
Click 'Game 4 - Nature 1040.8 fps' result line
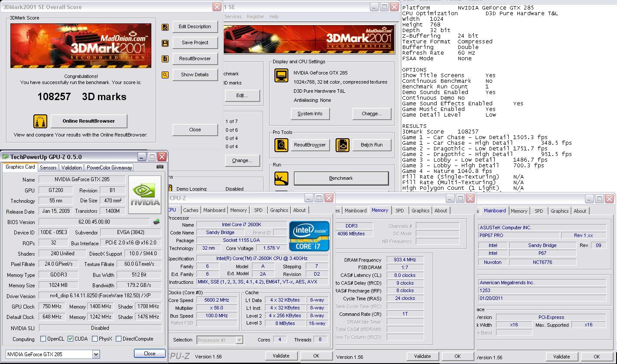click(x=447, y=171)
